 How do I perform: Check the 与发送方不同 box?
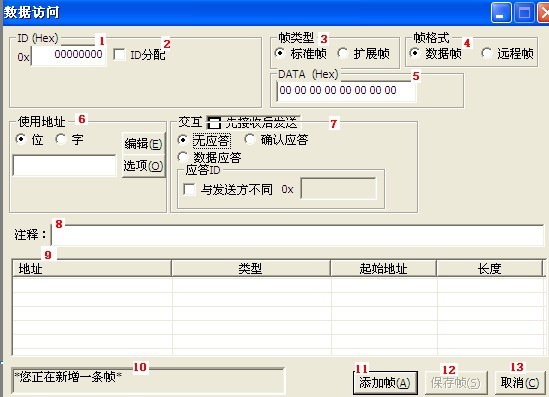tap(189, 189)
